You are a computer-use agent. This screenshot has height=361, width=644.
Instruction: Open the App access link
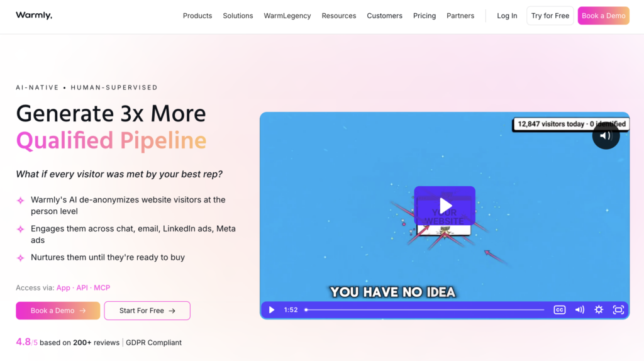point(64,287)
